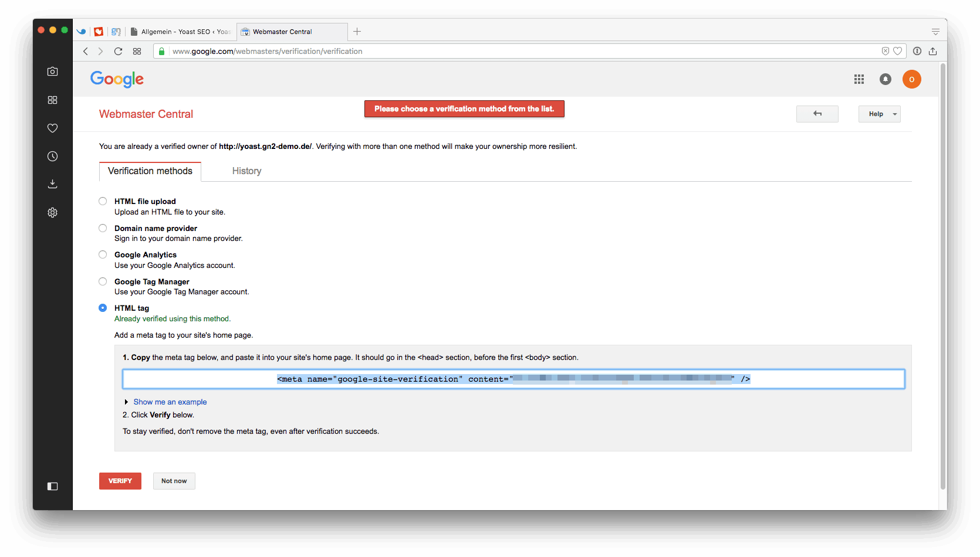Switch to Webmaster Central browser tab
This screenshot has height=557, width=980.
pyautogui.click(x=292, y=32)
